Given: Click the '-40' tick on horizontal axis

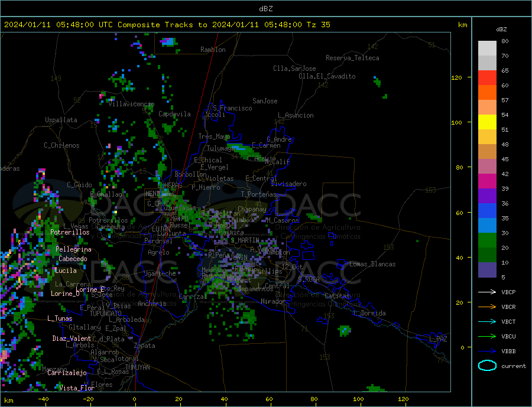Looking at the screenshot, I should click(x=43, y=399).
